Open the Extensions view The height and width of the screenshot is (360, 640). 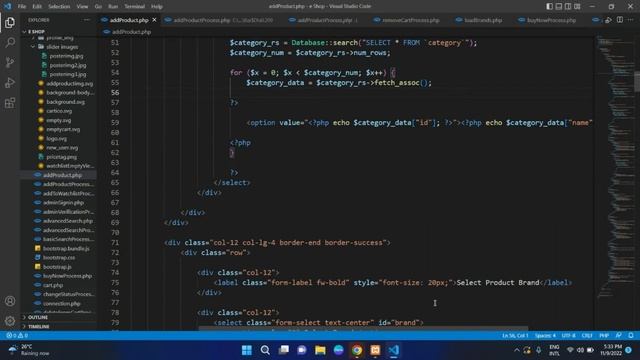pos(10,102)
